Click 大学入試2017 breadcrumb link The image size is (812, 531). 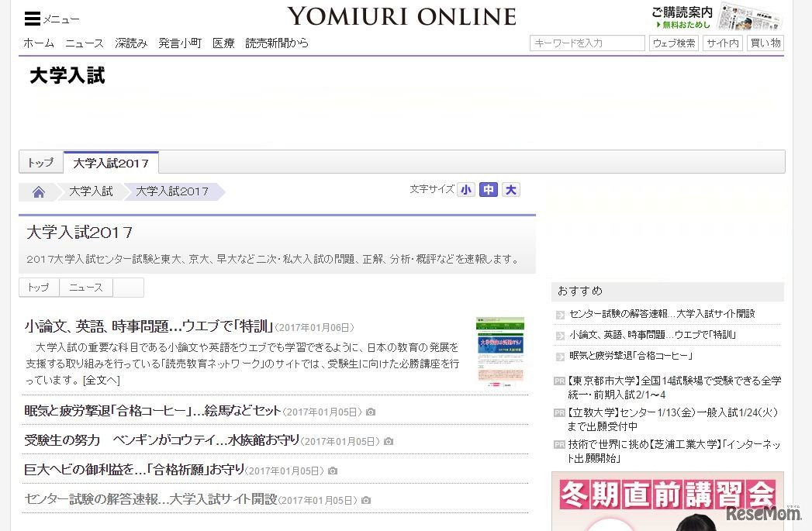click(x=172, y=191)
